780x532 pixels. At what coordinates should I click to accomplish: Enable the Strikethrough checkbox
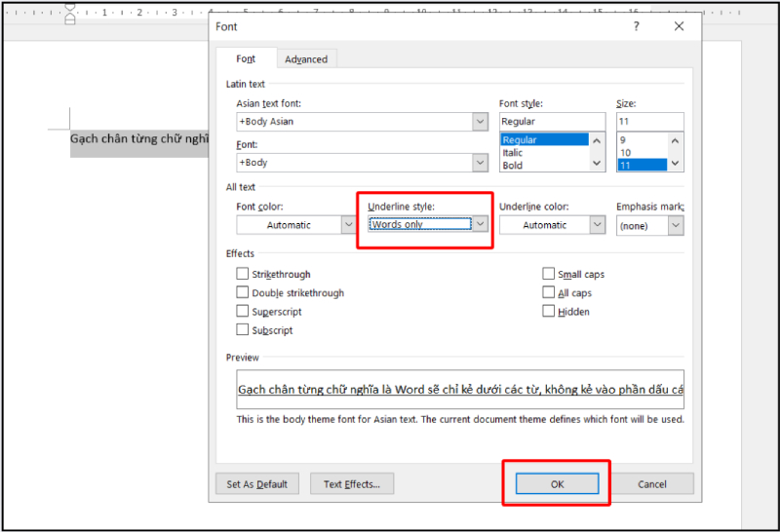[x=243, y=275]
